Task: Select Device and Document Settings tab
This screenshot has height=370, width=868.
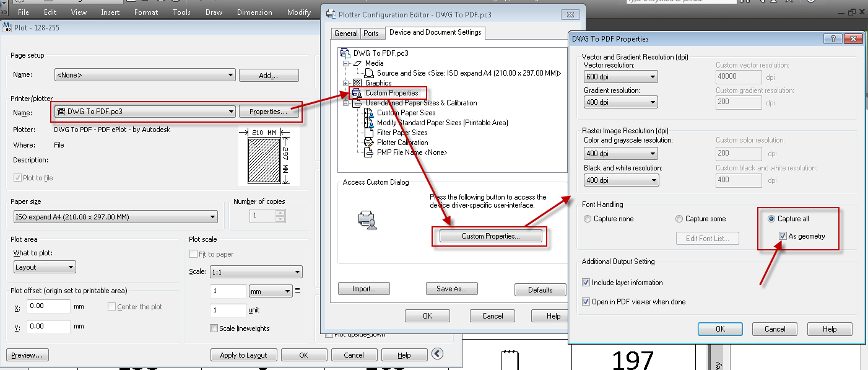Action: pos(435,32)
